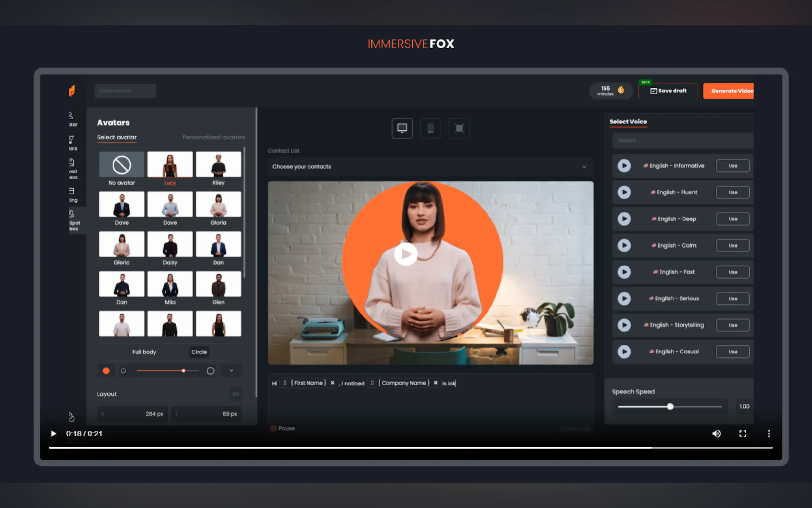Enter fullscreen in video player
Viewport: 812px width, 508px height.
[743, 433]
